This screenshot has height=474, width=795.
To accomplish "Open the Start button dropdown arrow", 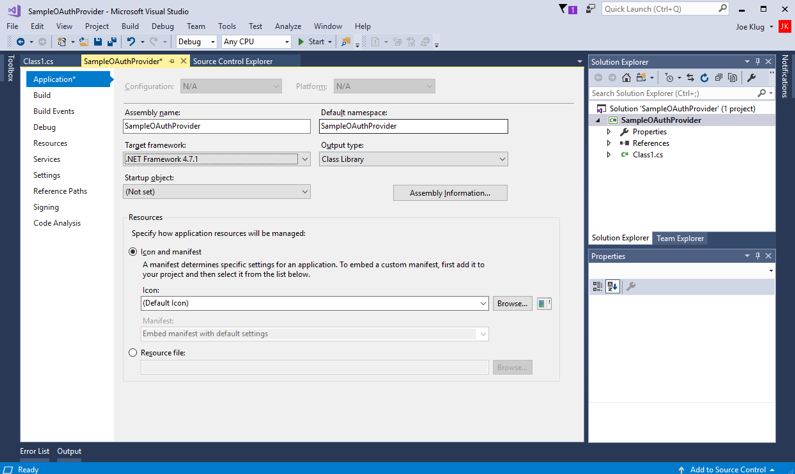I will click(x=330, y=42).
